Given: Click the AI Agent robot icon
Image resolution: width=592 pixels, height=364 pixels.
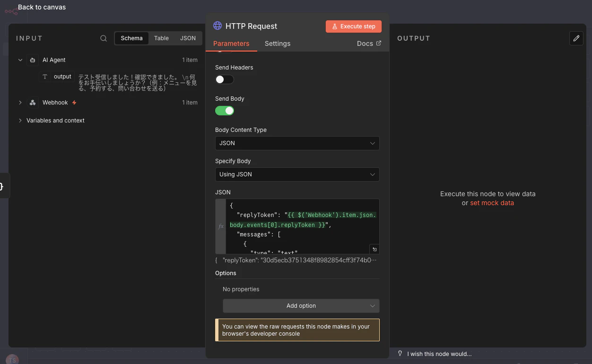Looking at the screenshot, I should 33,60.
